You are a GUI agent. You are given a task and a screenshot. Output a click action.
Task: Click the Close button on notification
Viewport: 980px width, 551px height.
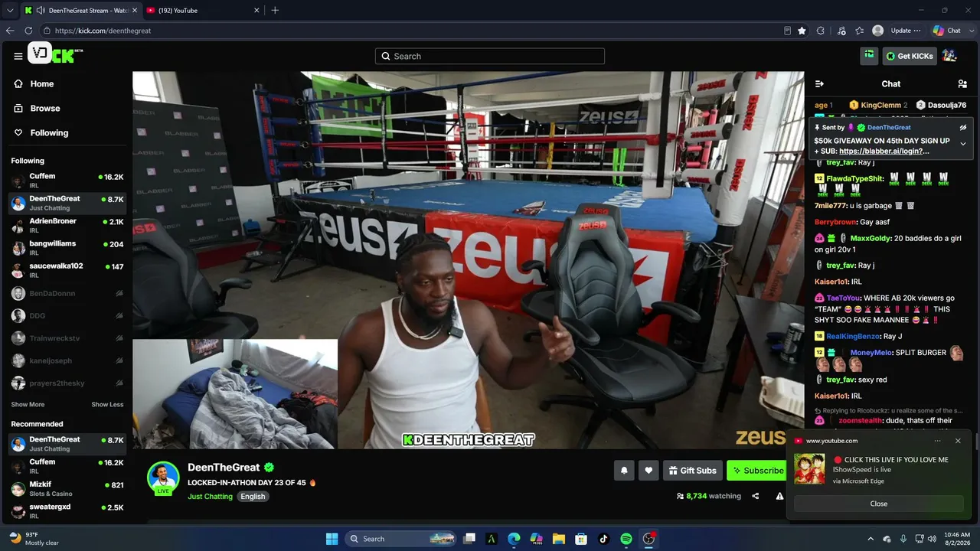(879, 504)
